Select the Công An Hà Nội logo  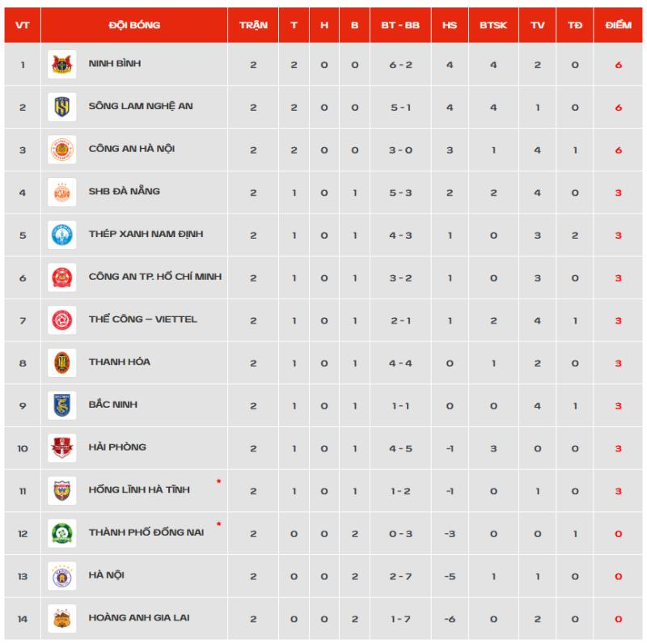[x=62, y=150]
